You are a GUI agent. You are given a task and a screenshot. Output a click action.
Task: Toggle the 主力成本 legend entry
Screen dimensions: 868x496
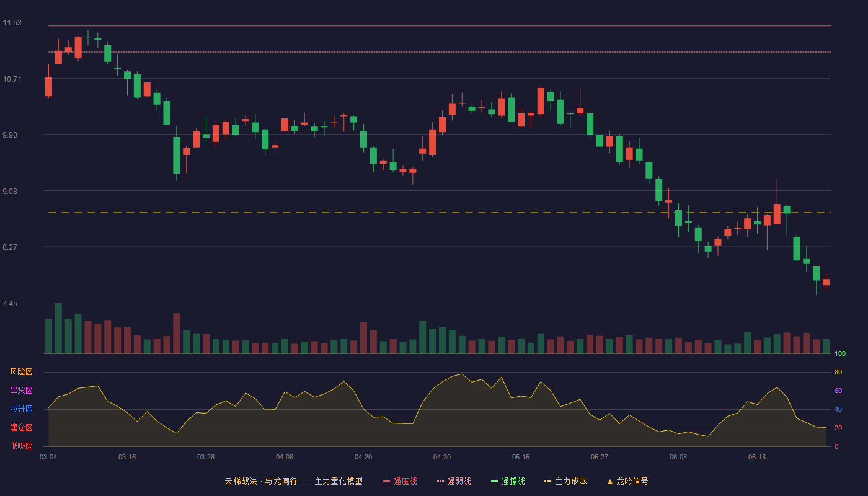pyautogui.click(x=565, y=481)
